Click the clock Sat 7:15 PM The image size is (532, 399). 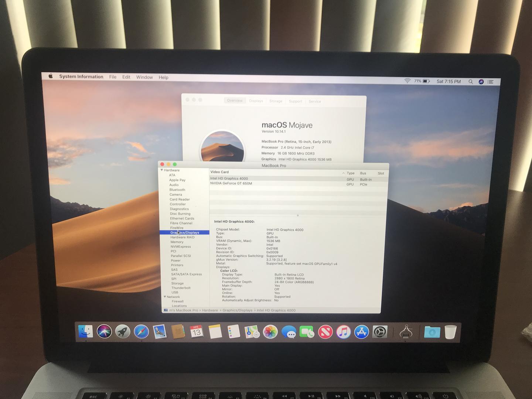click(449, 81)
